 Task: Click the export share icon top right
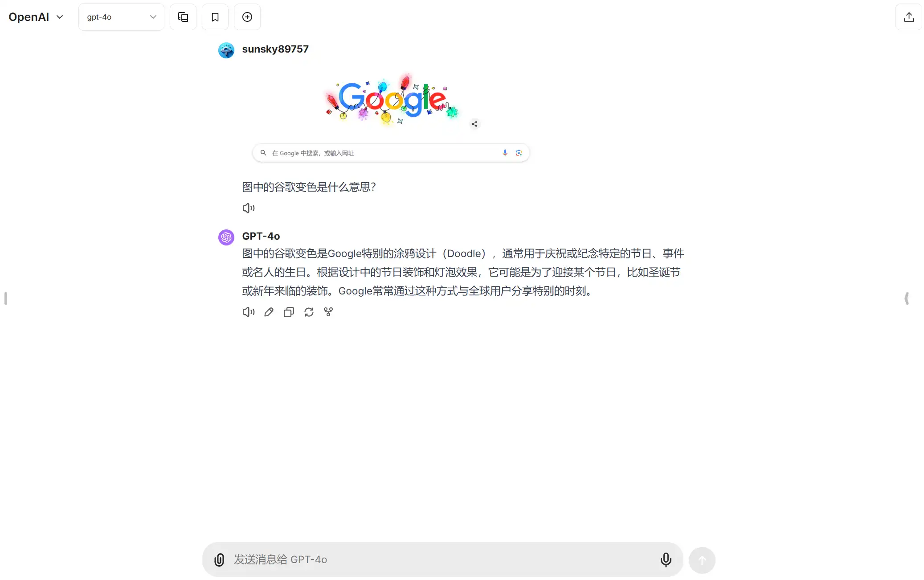909,17
